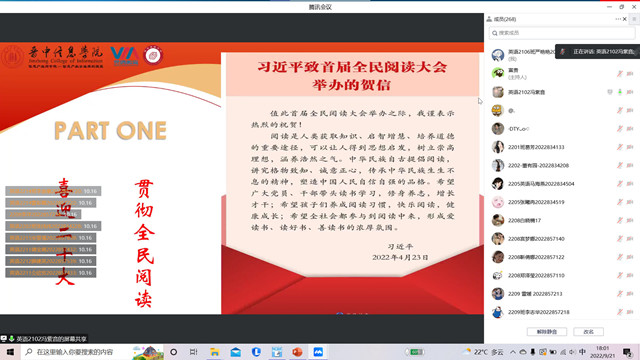Click camera icon for member 2022834133

point(630,147)
